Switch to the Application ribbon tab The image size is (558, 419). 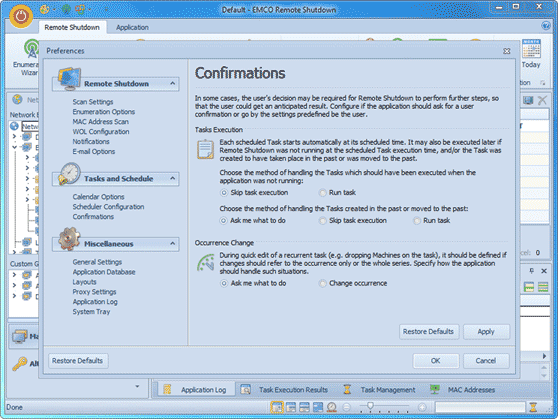coord(132,27)
